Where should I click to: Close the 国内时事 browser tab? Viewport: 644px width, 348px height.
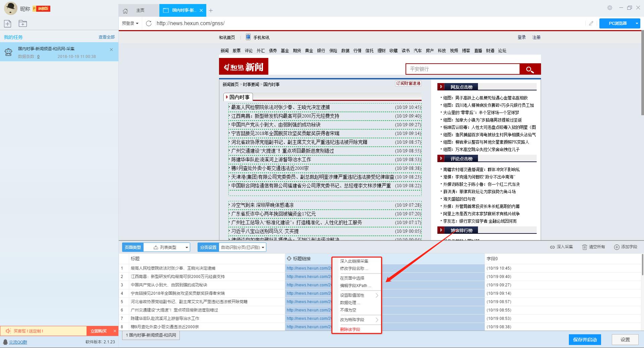tap(201, 10)
